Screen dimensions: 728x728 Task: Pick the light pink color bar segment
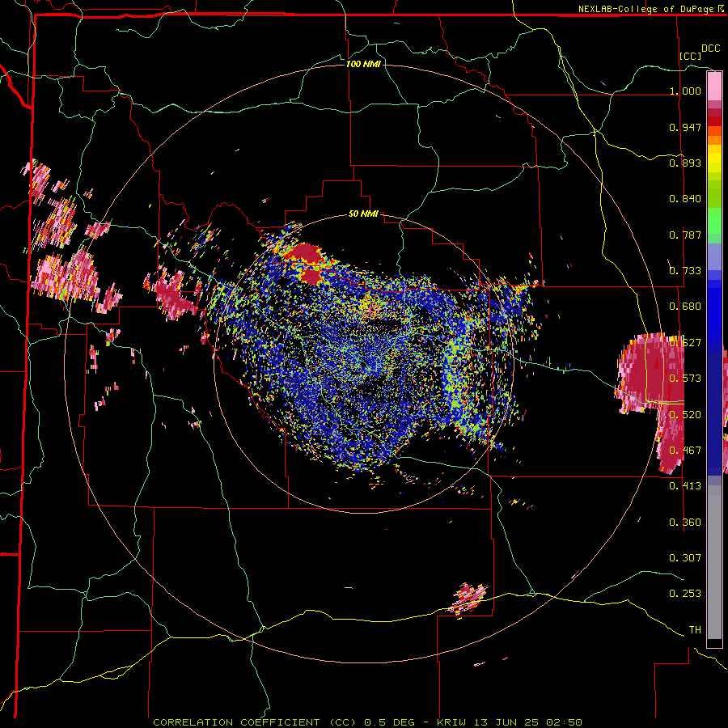click(714, 86)
